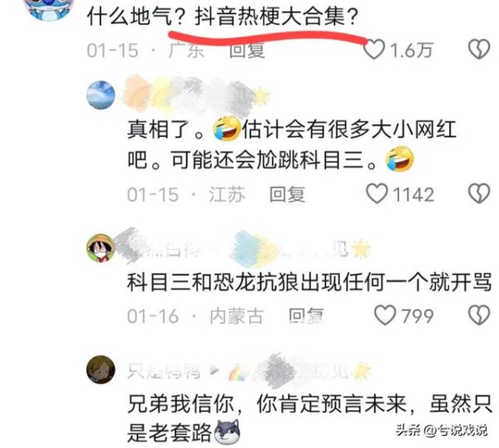499x448 pixels.
Task: Open the straw hat anime avatar profile
Action: (x=101, y=248)
